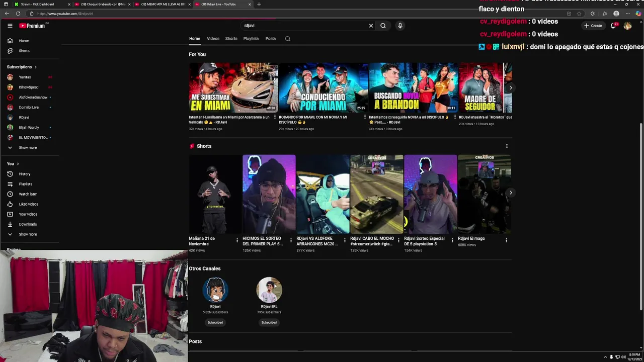
Task: Switch to MEMO ATR ME LLEVA browser tab
Action: 162,4
